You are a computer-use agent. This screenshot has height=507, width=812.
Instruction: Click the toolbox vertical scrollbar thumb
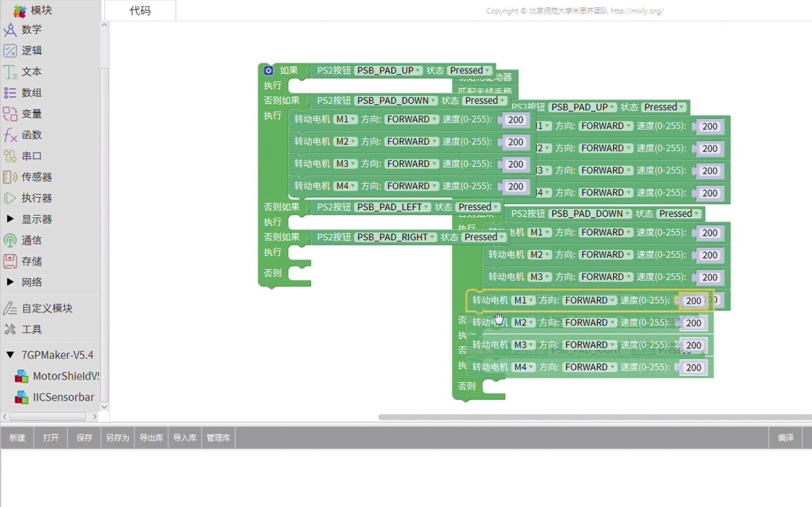104,235
